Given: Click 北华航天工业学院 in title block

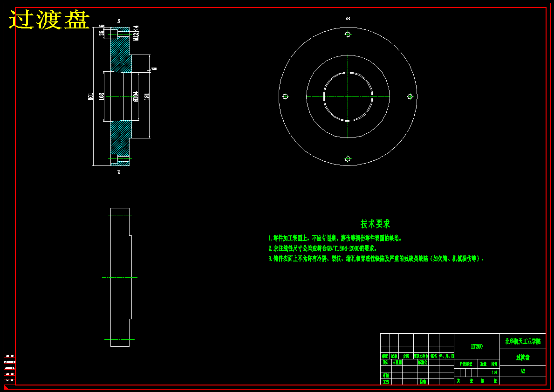Looking at the screenshot, I should 523,342.
